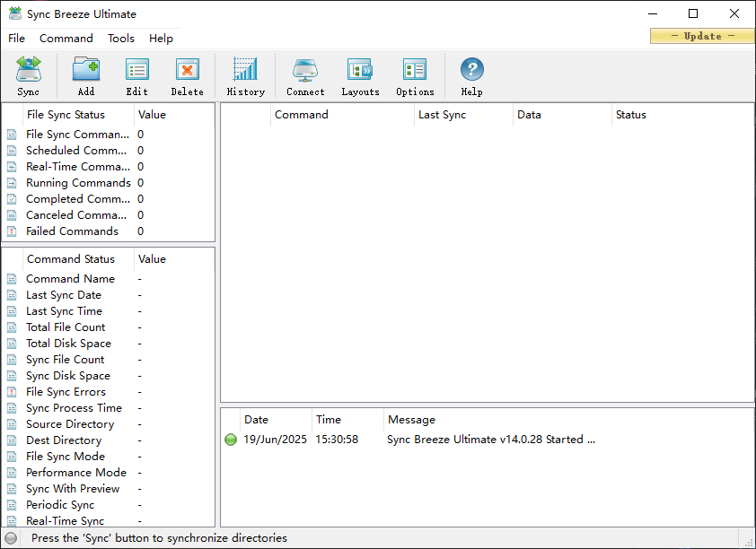Click the Real-Time Commands row icon

(12, 167)
